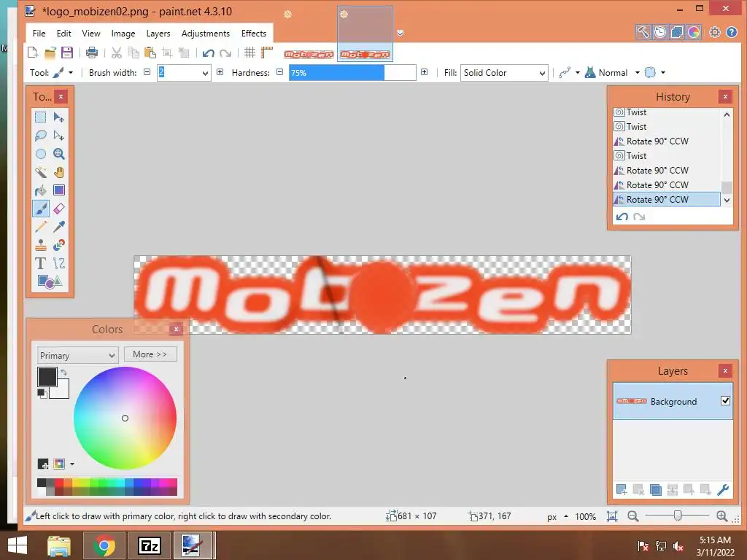Toggle the Tools window button
Image resolution: width=747 pixels, height=560 pixels.
coord(643,32)
